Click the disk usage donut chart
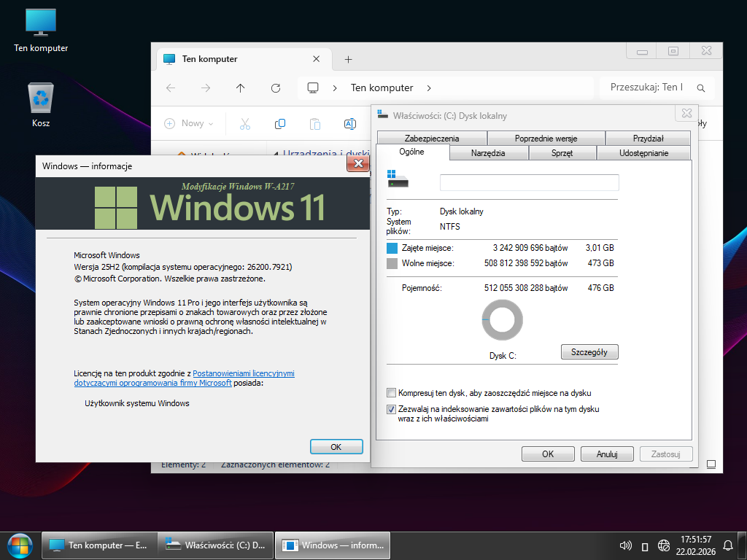 pos(503,322)
